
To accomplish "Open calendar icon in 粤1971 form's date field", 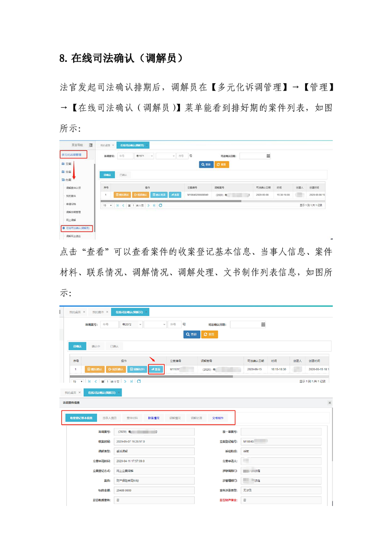I will pos(268,156).
